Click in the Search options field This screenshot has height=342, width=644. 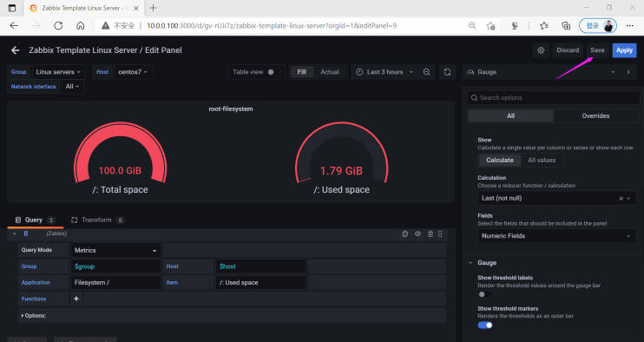[x=554, y=98]
